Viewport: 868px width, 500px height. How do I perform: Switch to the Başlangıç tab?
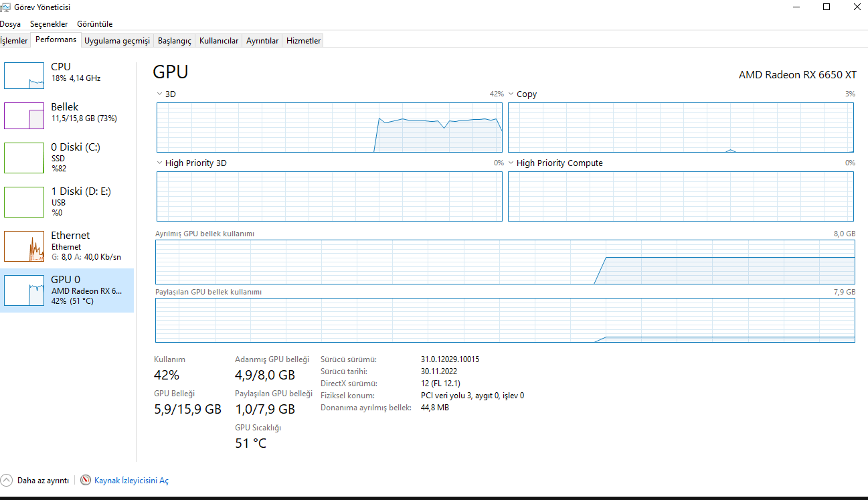175,41
